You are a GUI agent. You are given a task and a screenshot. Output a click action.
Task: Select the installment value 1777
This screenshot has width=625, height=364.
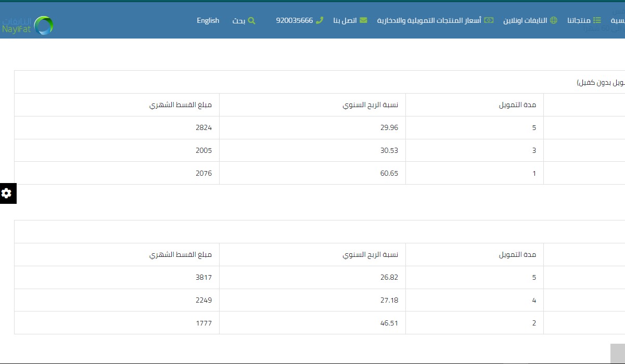(x=204, y=323)
